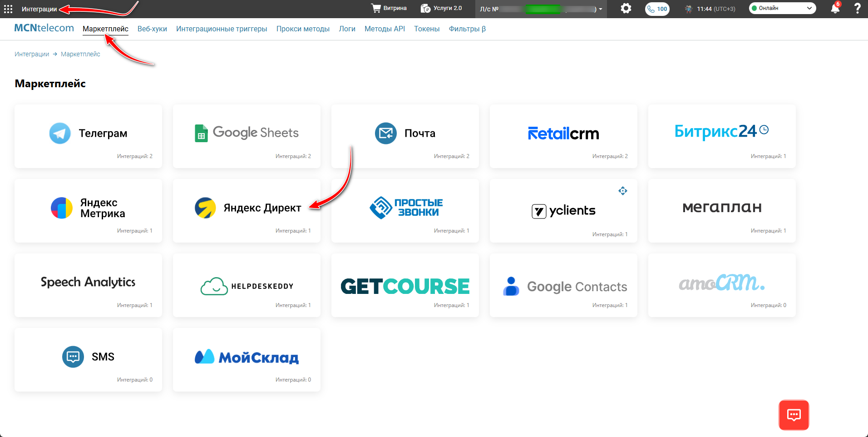Screen dimensions: 868x437
Task: Expand the Онлайн status dropdown
Action: [x=782, y=8]
